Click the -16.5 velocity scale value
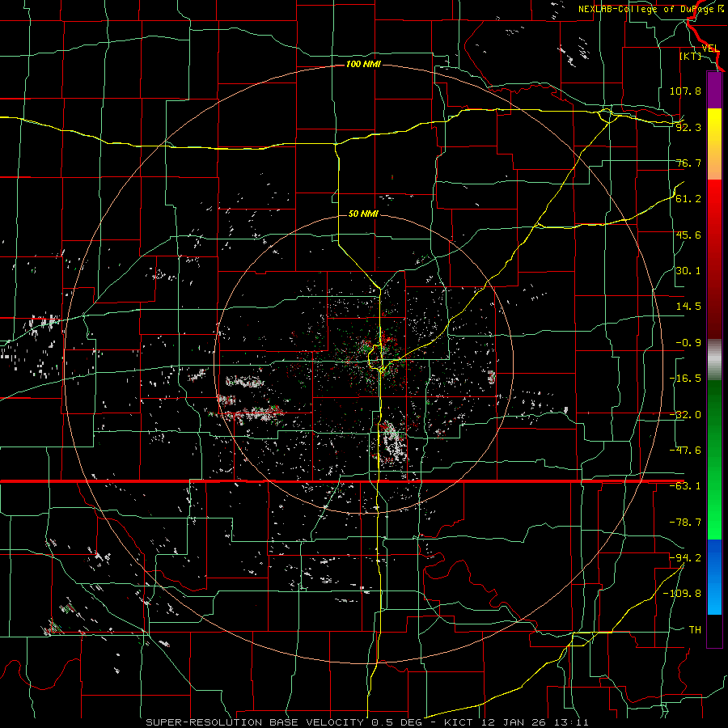 tap(685, 379)
